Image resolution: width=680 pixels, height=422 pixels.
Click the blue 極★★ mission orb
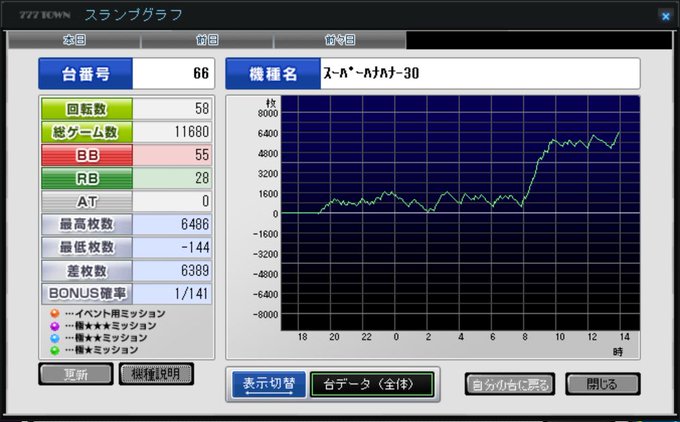(x=55, y=337)
